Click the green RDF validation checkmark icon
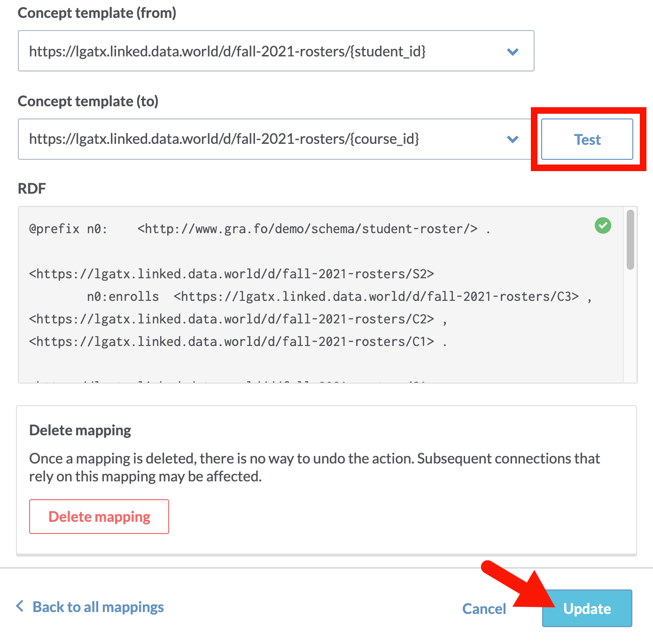This screenshot has width=653, height=644. tap(603, 226)
